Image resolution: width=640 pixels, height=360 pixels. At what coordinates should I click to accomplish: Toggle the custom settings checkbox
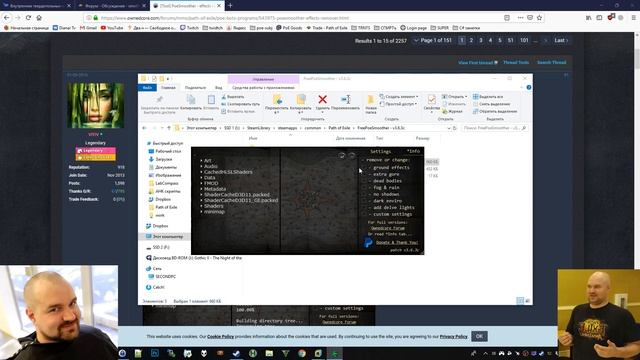pos(364,214)
